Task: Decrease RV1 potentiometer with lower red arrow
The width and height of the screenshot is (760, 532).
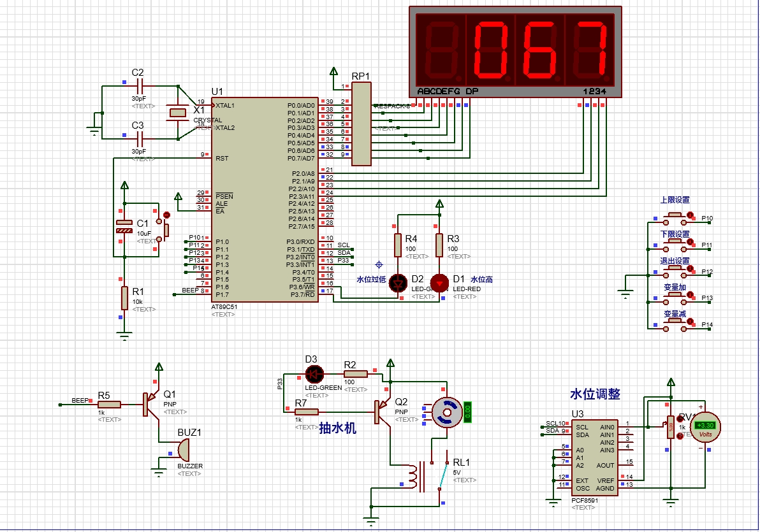Action: coord(680,436)
